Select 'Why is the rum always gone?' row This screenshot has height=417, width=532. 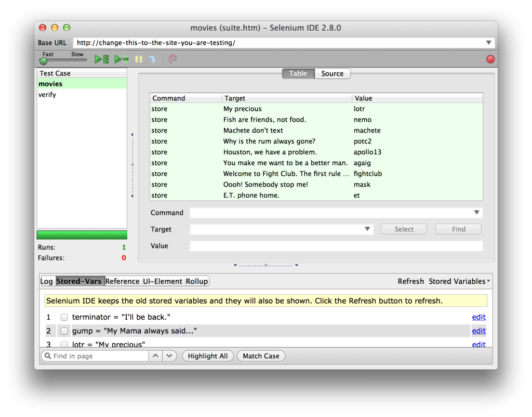tap(316, 141)
